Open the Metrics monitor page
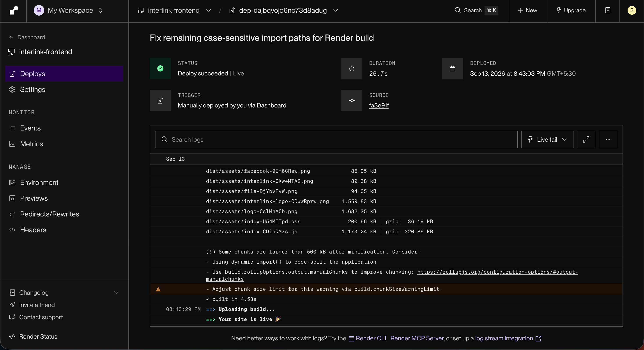Image resolution: width=644 pixels, height=350 pixels. point(32,144)
